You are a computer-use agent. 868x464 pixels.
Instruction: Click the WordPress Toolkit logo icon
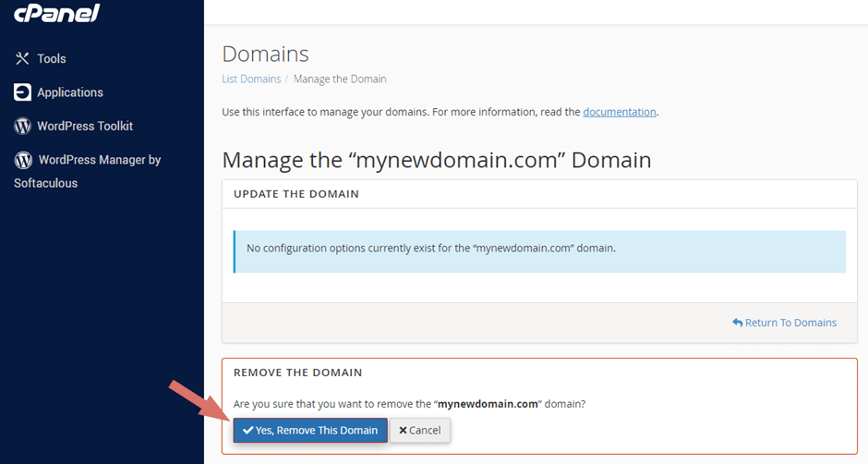[23, 126]
